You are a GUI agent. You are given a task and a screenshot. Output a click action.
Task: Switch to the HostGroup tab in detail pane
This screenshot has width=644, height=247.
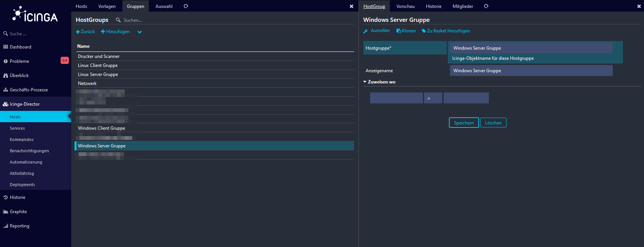pyautogui.click(x=374, y=6)
